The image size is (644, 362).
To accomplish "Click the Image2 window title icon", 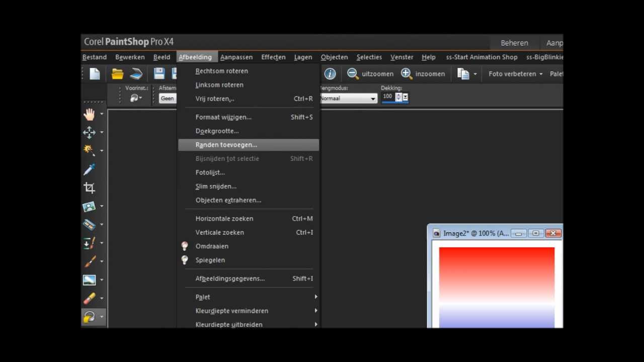I will (x=436, y=233).
